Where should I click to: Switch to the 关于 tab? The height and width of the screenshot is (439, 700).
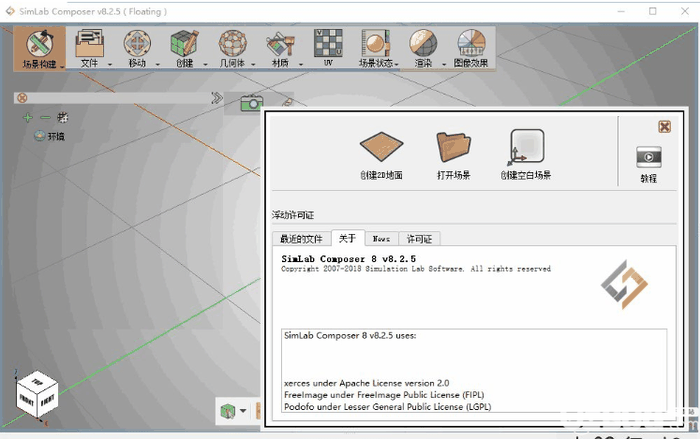348,238
